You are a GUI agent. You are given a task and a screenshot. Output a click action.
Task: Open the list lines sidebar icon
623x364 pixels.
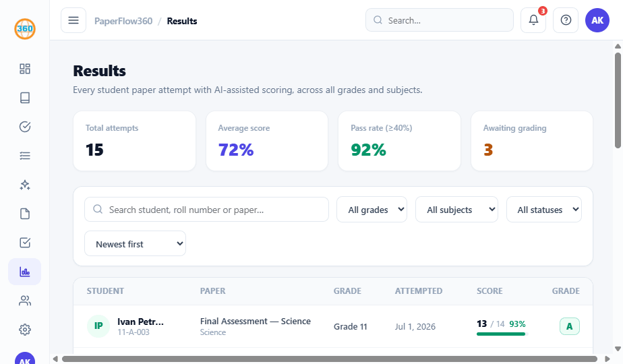click(25, 156)
